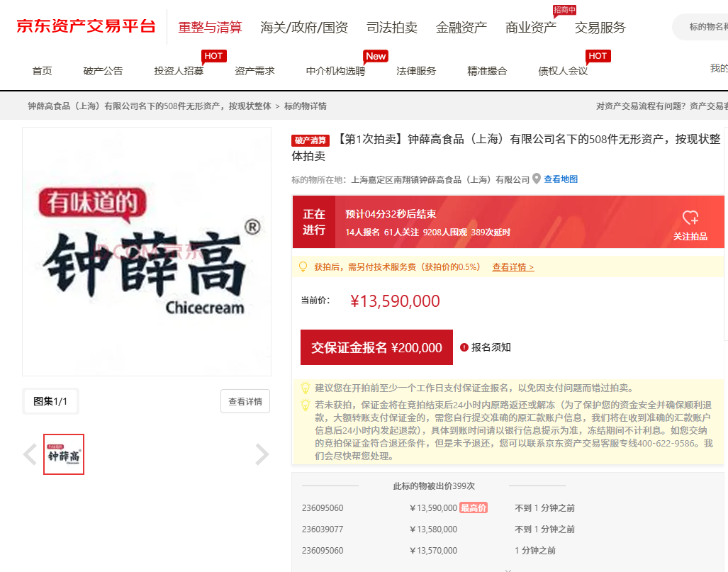The image size is (728, 572).
Task: Click the 招商中 badge above 商业资产
Action: [564, 10]
